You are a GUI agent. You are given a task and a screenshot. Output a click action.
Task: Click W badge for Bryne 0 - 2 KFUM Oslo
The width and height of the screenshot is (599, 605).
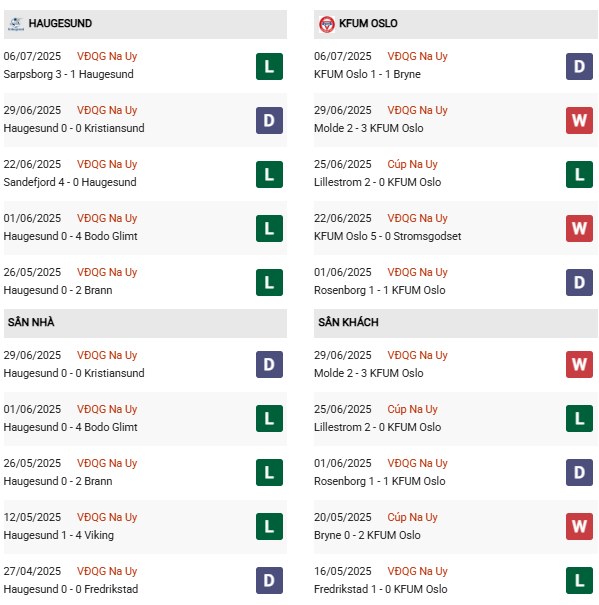coord(579,526)
